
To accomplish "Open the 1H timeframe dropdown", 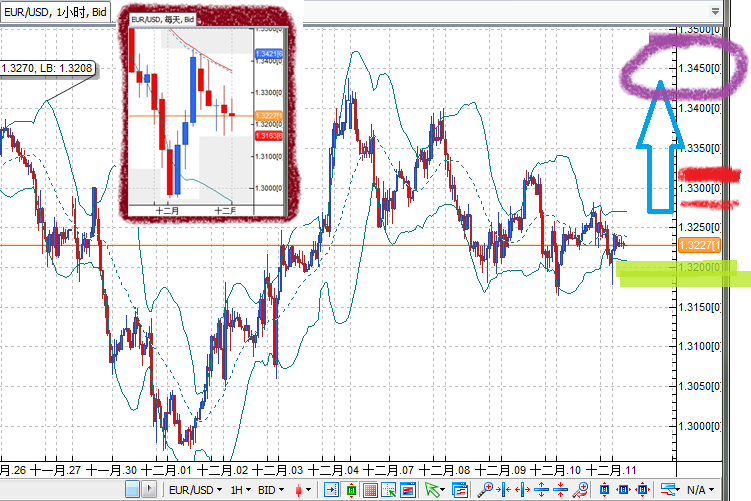I will (240, 490).
